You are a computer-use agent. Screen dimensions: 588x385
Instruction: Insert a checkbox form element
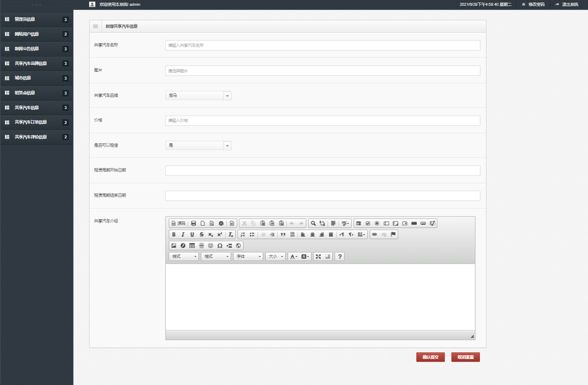(x=368, y=223)
